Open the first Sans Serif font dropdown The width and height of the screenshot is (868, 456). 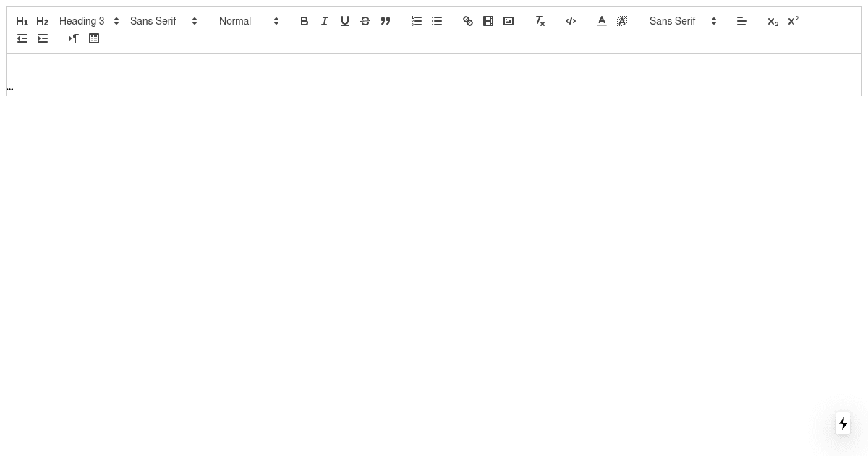point(161,21)
